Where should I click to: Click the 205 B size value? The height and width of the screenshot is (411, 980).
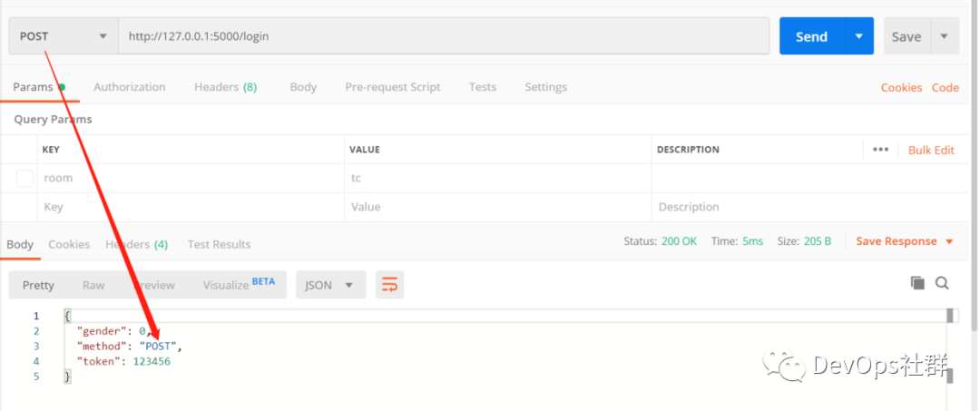[x=818, y=241]
